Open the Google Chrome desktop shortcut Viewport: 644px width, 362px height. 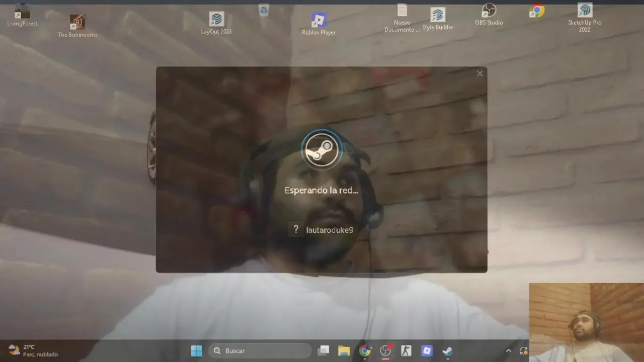tap(537, 14)
